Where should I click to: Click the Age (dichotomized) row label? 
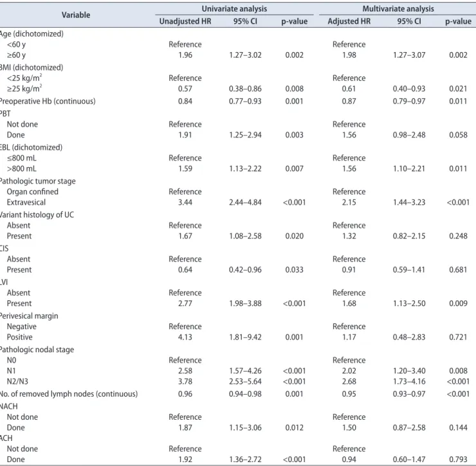[32, 33]
